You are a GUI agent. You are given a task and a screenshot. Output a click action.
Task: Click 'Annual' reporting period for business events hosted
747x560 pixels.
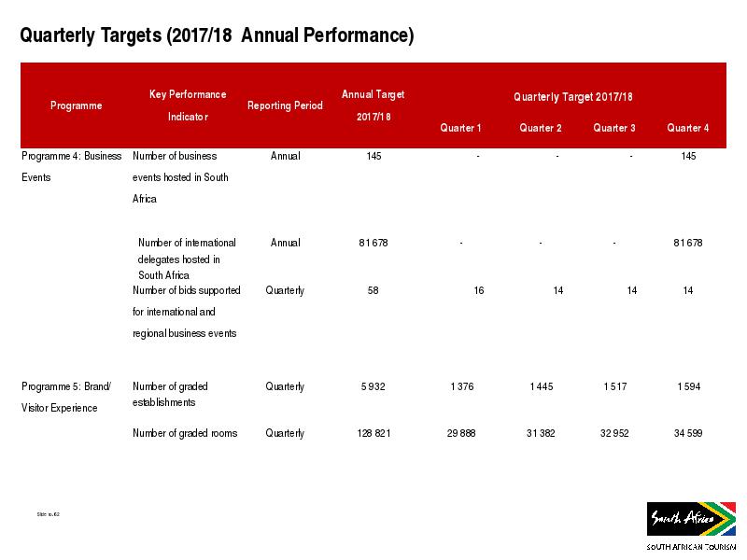pyautogui.click(x=286, y=156)
